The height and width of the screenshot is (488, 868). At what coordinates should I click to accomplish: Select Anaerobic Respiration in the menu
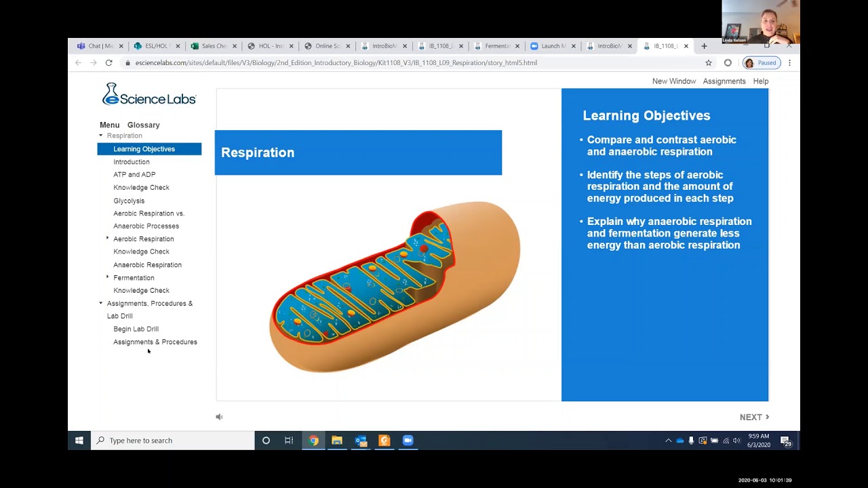pos(147,265)
